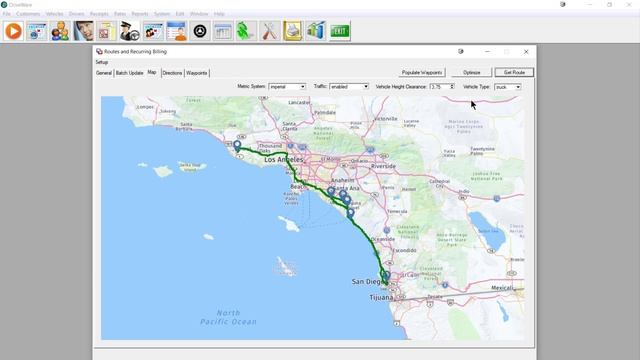Click the Anaheim label on the map
The height and width of the screenshot is (360, 640).
(342, 180)
